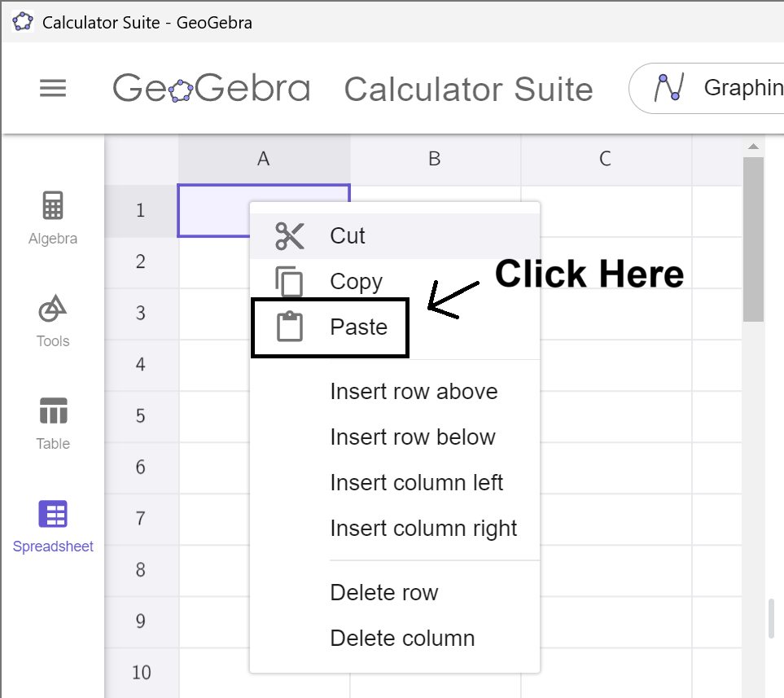Select column A header
The height and width of the screenshot is (698, 784).
pos(264,159)
